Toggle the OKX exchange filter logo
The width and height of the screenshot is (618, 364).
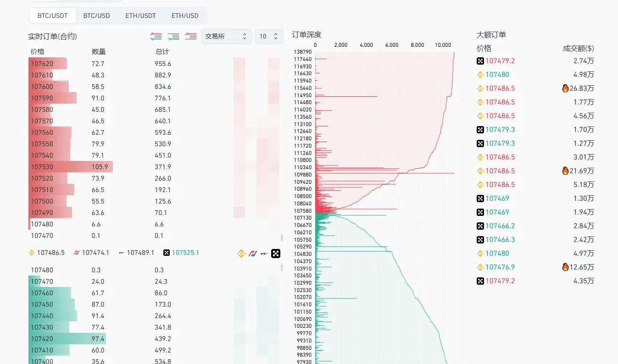(276, 253)
